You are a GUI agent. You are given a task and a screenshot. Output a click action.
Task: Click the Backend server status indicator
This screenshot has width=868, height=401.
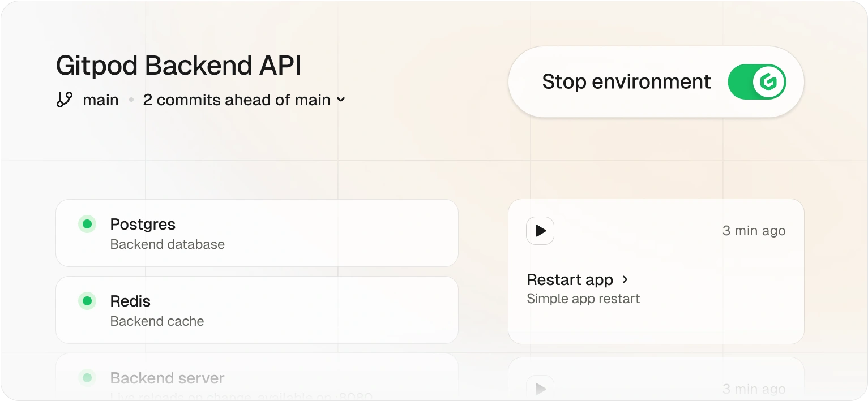tap(87, 378)
